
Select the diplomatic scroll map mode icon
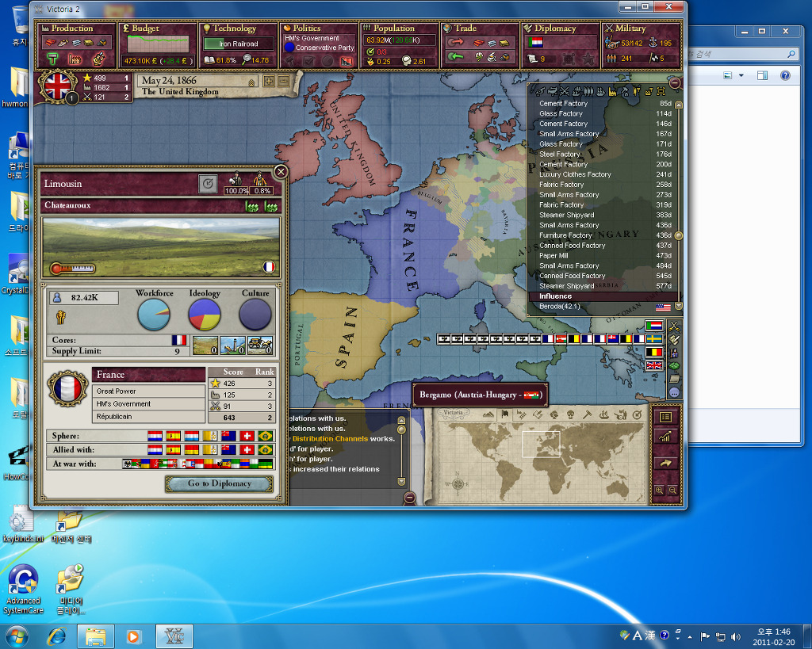pyautogui.click(x=538, y=414)
